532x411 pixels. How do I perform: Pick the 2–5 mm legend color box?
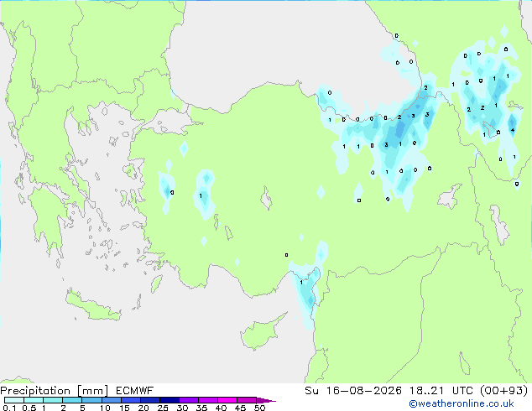click(72, 400)
